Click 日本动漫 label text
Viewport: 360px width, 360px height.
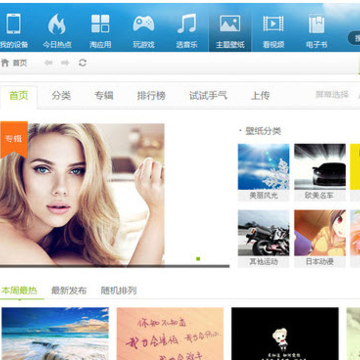point(320,262)
